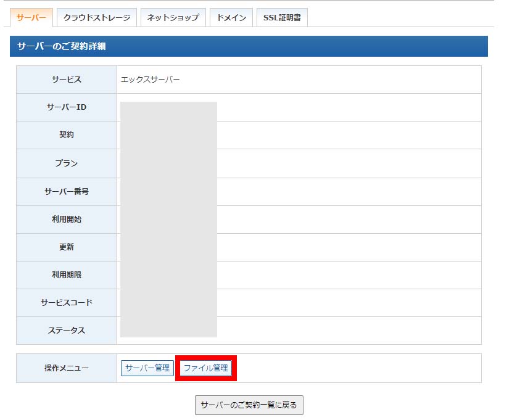
Task: Click the 利用開始 row label
Action: 67,220
